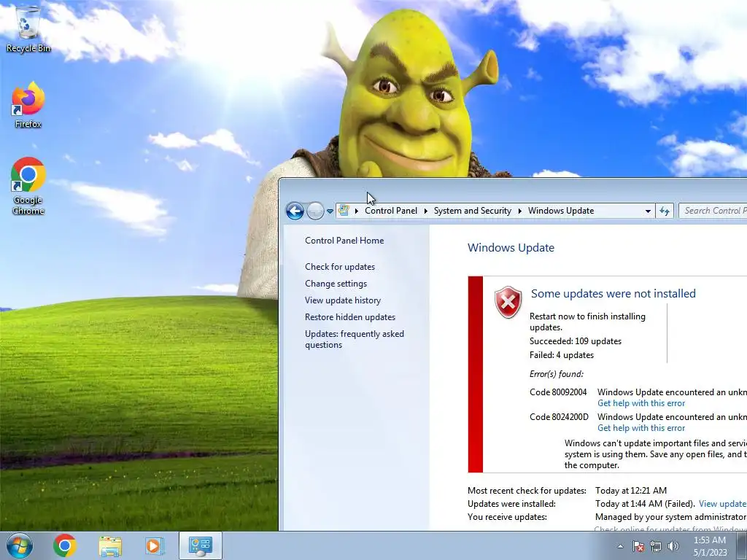Select the Windows Update breadcrumb
The width and height of the screenshot is (747, 560).
point(561,211)
